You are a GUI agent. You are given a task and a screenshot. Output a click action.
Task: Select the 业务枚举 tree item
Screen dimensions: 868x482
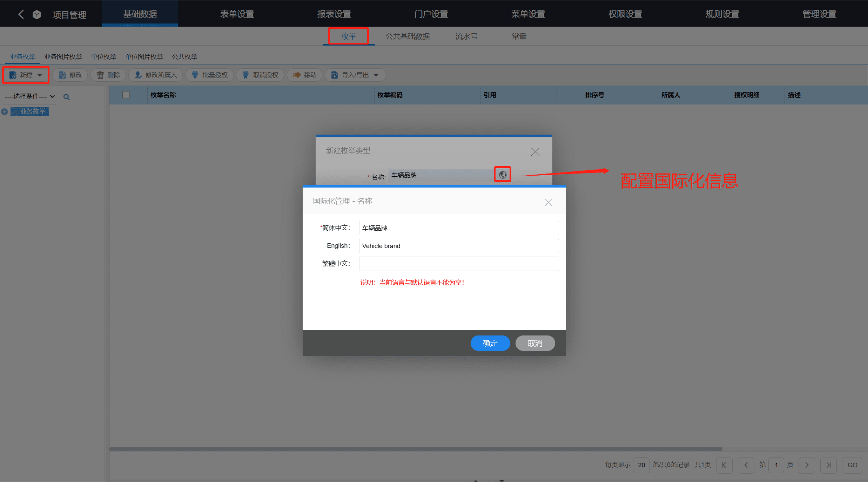[x=30, y=111]
